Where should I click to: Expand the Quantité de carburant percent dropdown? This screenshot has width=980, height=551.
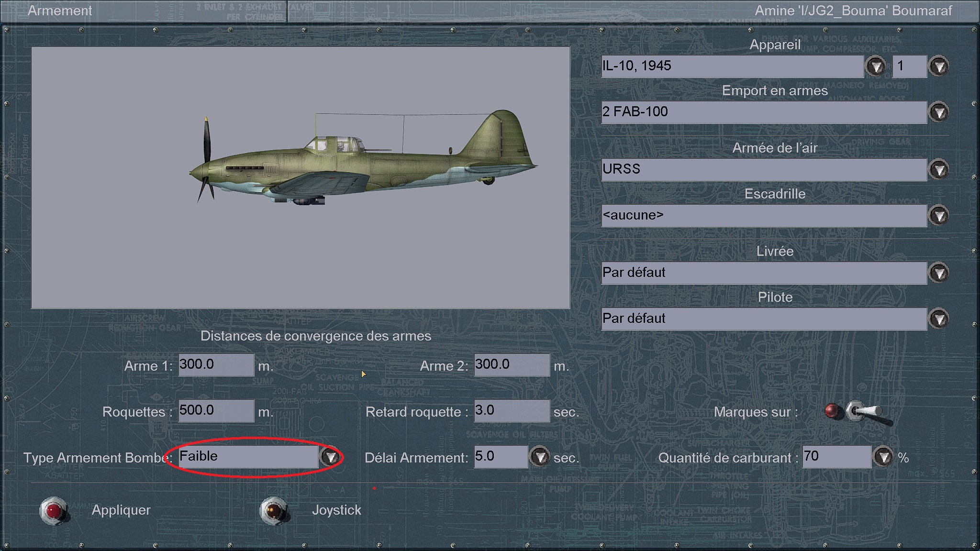point(883,457)
